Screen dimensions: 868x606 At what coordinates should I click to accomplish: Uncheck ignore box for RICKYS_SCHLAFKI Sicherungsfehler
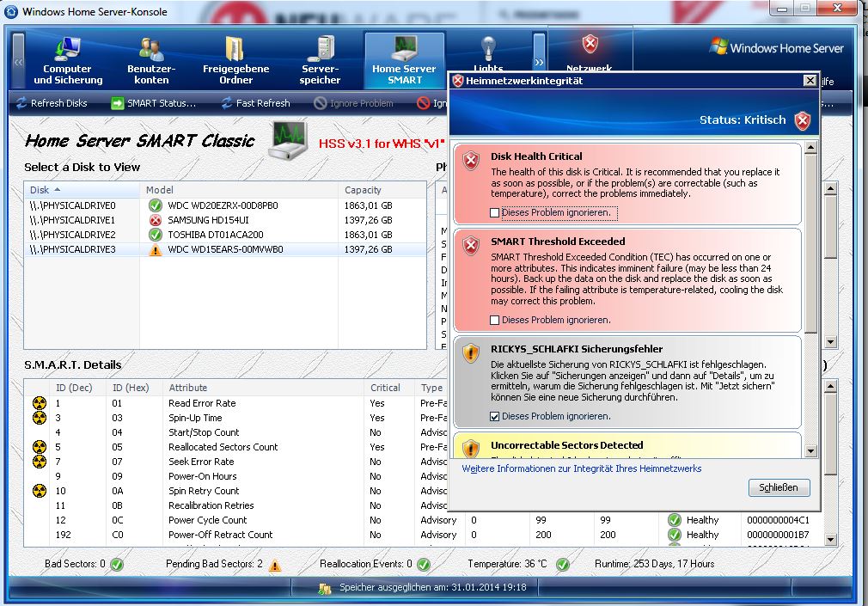[x=495, y=417]
